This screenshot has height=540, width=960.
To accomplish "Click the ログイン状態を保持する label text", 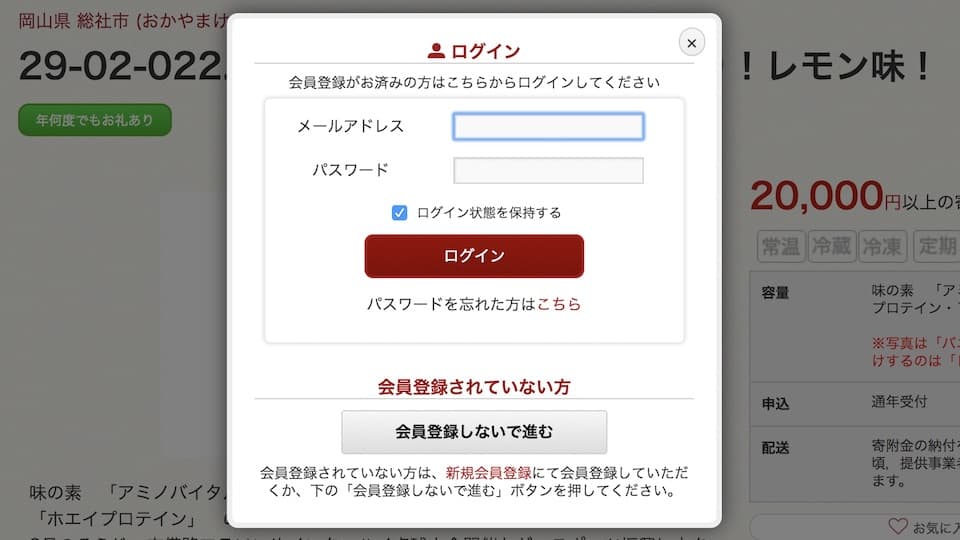I will point(489,212).
